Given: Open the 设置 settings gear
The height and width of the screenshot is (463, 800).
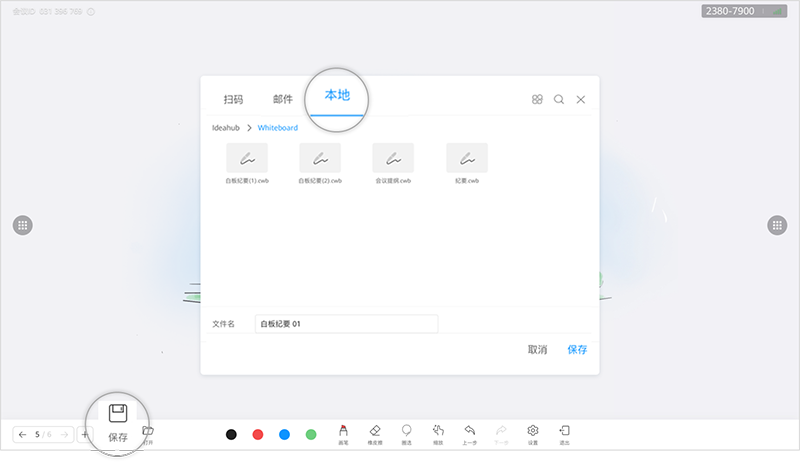Looking at the screenshot, I should (533, 431).
